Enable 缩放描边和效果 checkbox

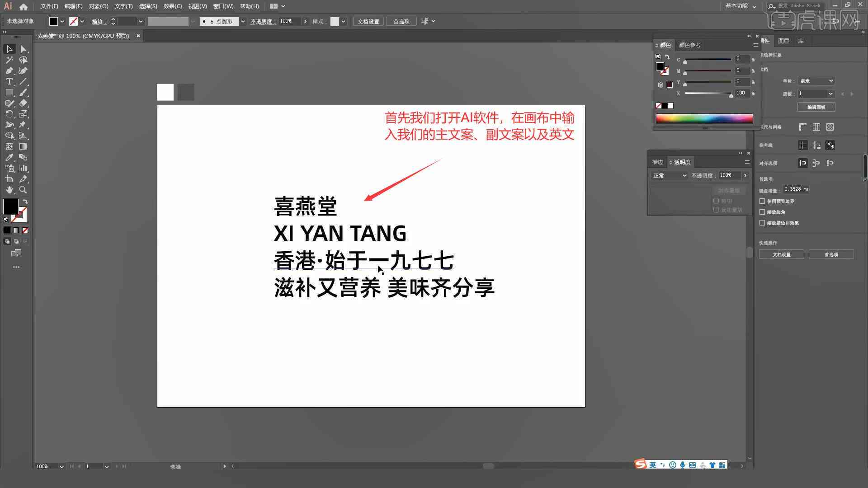[x=763, y=222]
